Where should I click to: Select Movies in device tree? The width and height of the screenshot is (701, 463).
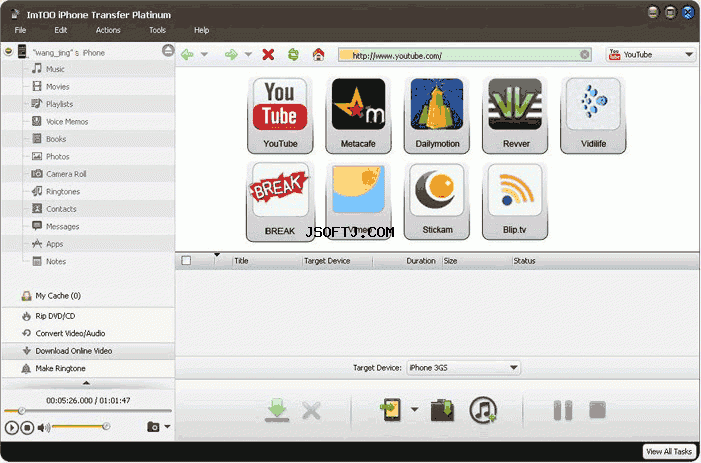(x=58, y=87)
